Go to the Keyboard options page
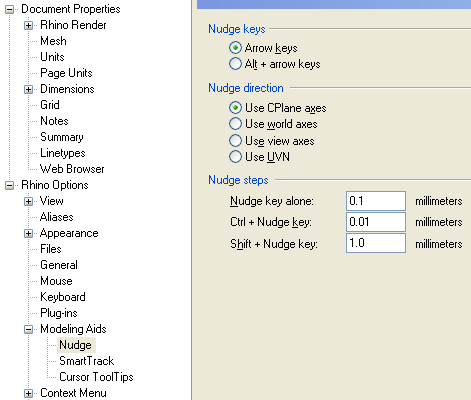Screen dimensions: 471x400 [63, 297]
